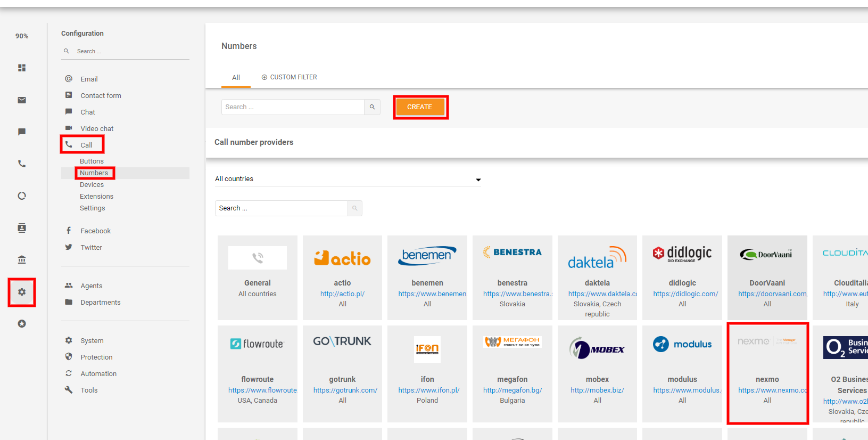Open Chat configuration
The width and height of the screenshot is (868, 440).
(x=88, y=112)
